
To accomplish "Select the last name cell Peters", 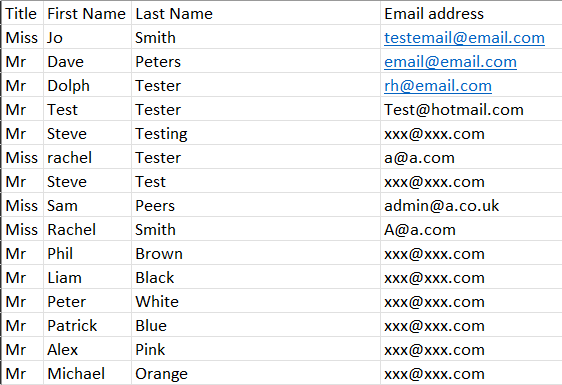I will tap(256, 61).
